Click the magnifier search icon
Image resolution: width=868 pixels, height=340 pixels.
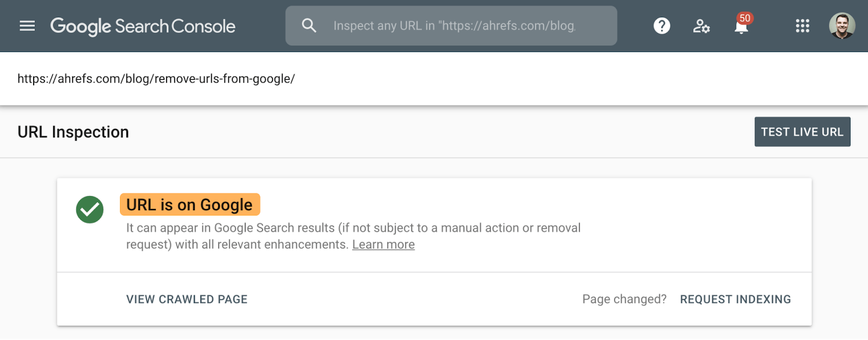point(309,26)
